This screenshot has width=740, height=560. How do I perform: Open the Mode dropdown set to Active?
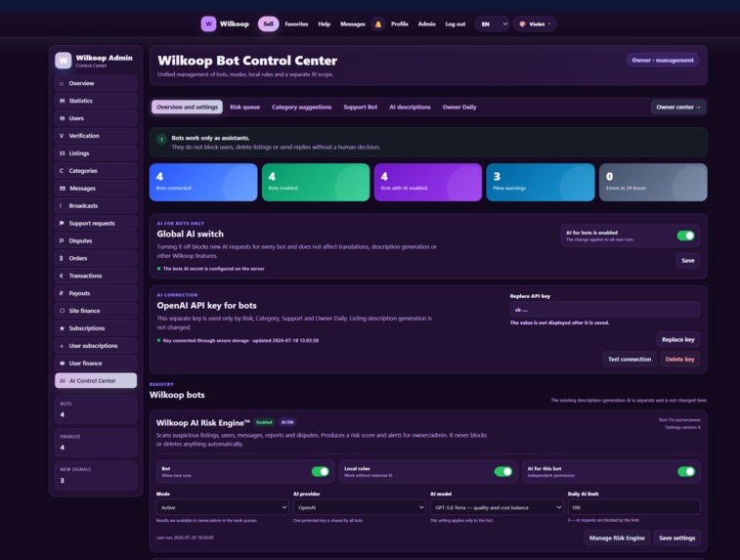222,507
